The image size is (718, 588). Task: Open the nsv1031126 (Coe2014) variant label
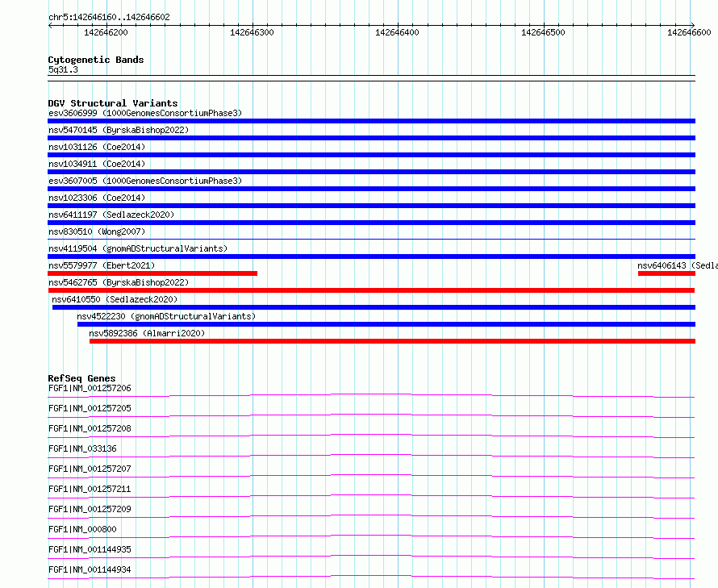[x=97, y=147]
